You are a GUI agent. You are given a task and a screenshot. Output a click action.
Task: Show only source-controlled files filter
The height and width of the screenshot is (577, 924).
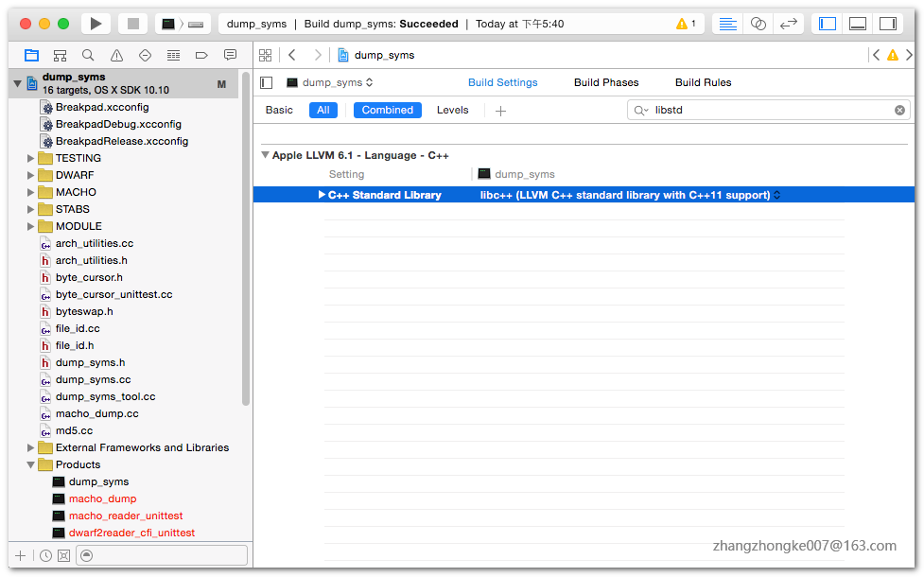tap(63, 556)
